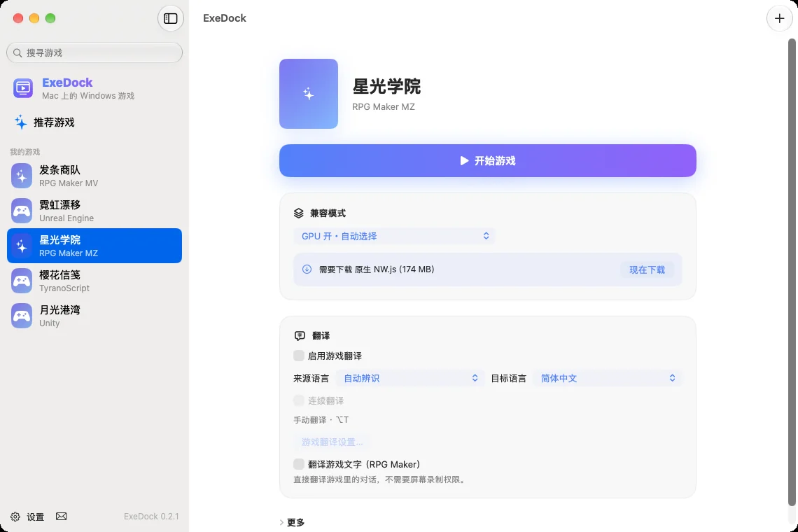This screenshot has height=532, width=798.
Task: Click the 霓虹漂移 gamepad icon
Action: pyautogui.click(x=22, y=211)
